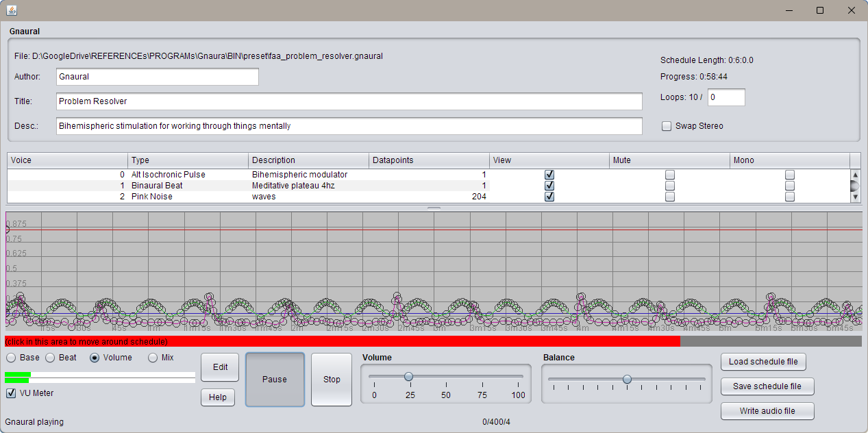Click the split pane divider handle above graph
The image size is (868, 433).
(x=434, y=207)
